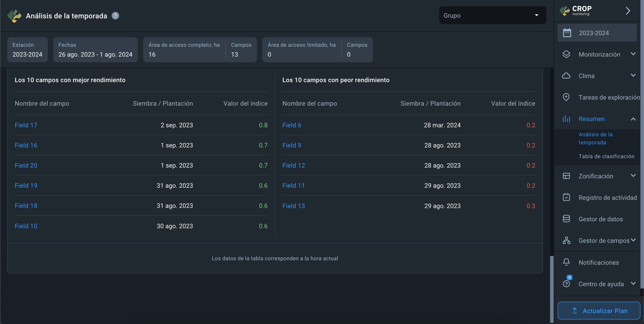Open Notificaciones bell icon
The height and width of the screenshot is (324, 644).
pos(566,262)
